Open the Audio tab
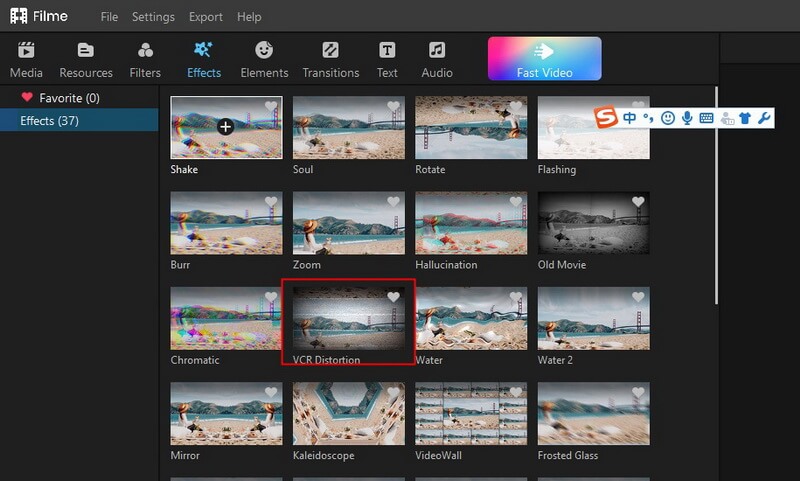The image size is (800, 481). (437, 60)
